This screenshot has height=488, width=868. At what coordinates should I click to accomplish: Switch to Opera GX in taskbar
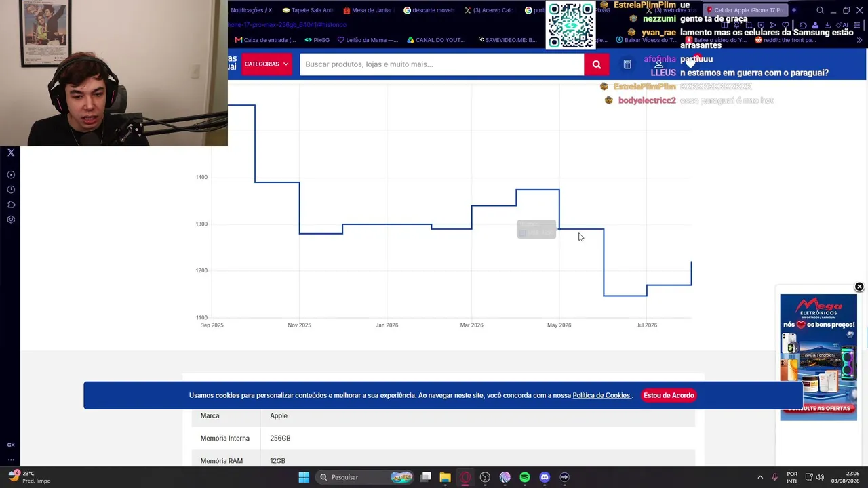tap(465, 477)
